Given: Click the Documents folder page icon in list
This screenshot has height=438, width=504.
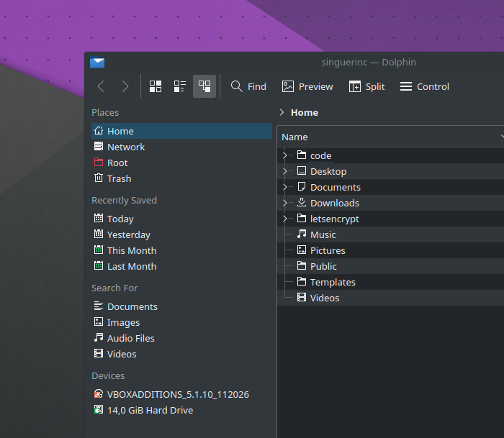Looking at the screenshot, I should click(302, 186).
